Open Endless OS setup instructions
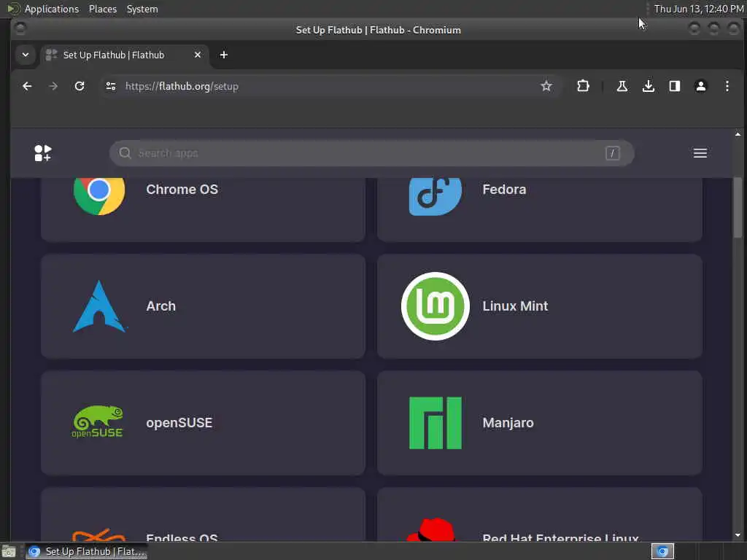 203,514
